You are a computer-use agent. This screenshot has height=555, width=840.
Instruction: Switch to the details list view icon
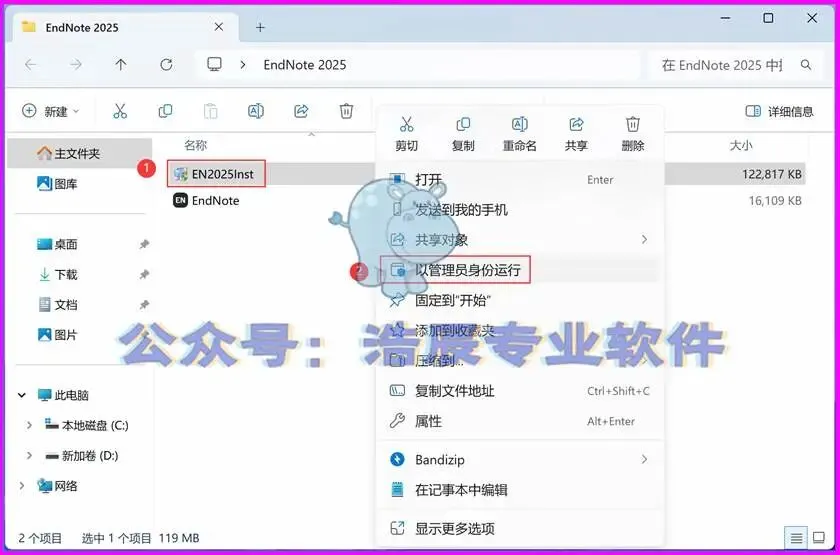[x=797, y=537]
